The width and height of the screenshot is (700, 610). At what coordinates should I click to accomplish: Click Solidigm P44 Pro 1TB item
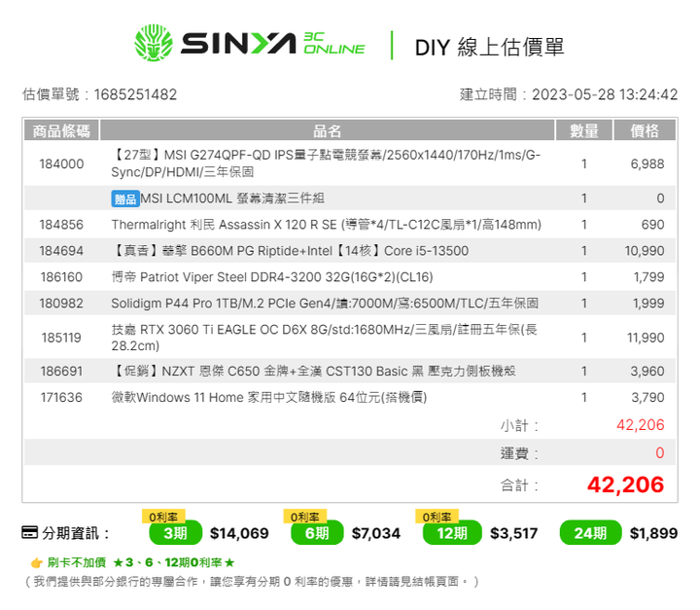click(325, 304)
